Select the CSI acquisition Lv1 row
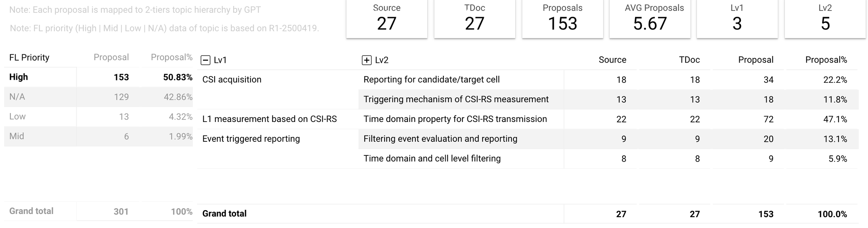This screenshot has width=868, height=228. coord(232,80)
